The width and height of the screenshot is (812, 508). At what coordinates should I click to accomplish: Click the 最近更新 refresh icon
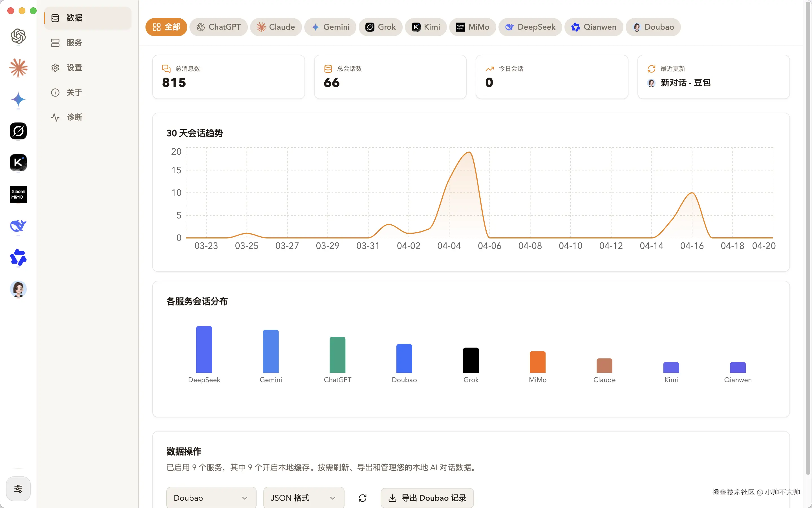651,69
